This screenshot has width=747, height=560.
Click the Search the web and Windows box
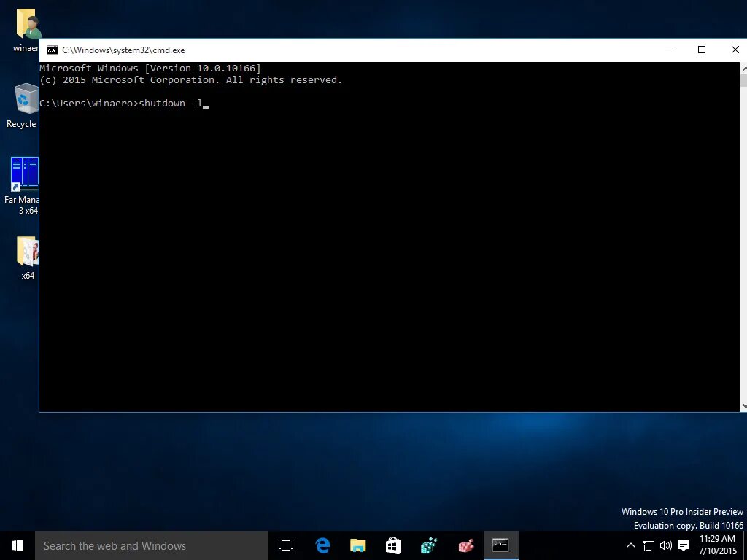pyautogui.click(x=152, y=545)
